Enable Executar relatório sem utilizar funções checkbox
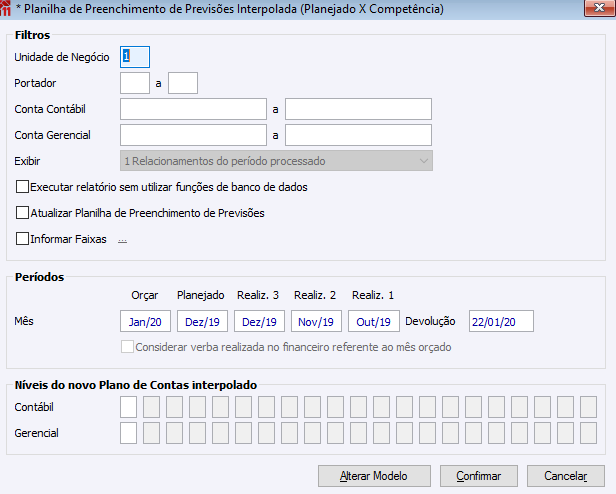 22,187
